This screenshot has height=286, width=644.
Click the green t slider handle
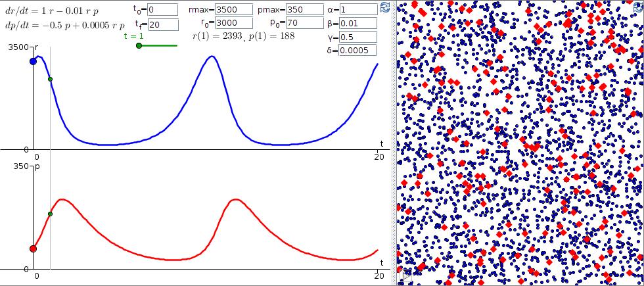pyautogui.click(x=139, y=45)
